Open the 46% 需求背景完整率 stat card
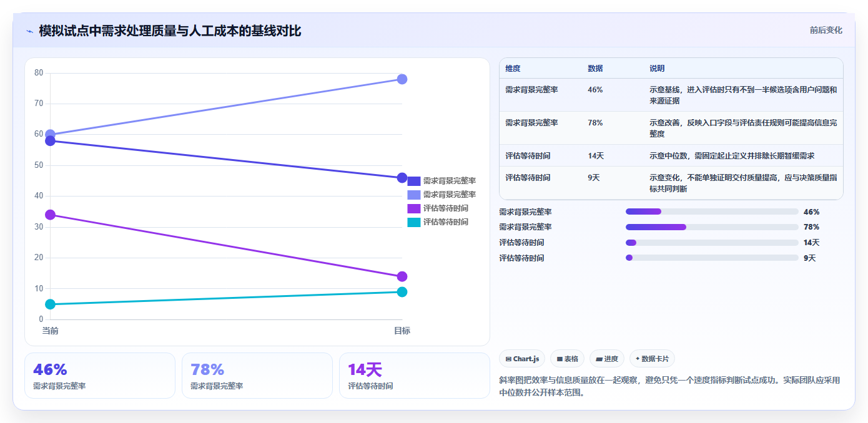The width and height of the screenshot is (868, 423). click(x=100, y=376)
